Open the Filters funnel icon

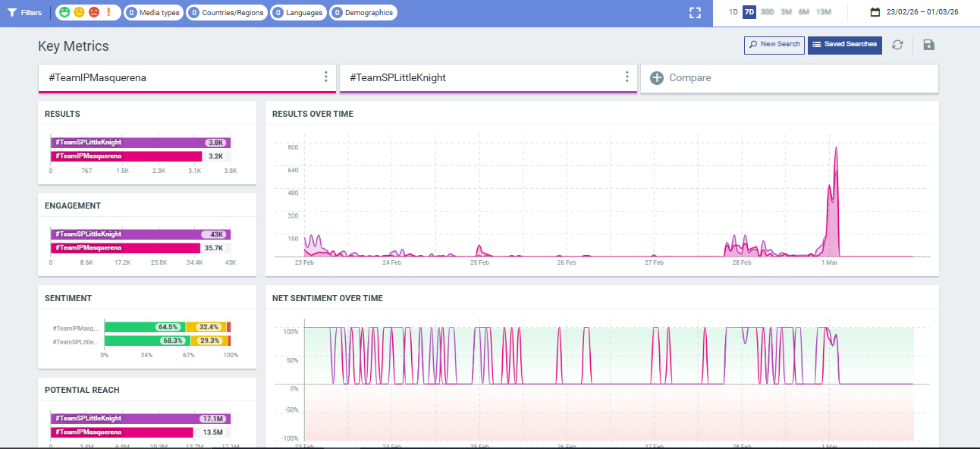[x=12, y=13]
